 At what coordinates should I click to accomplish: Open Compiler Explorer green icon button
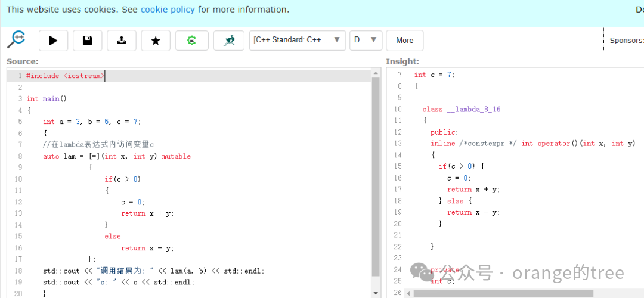(192, 41)
